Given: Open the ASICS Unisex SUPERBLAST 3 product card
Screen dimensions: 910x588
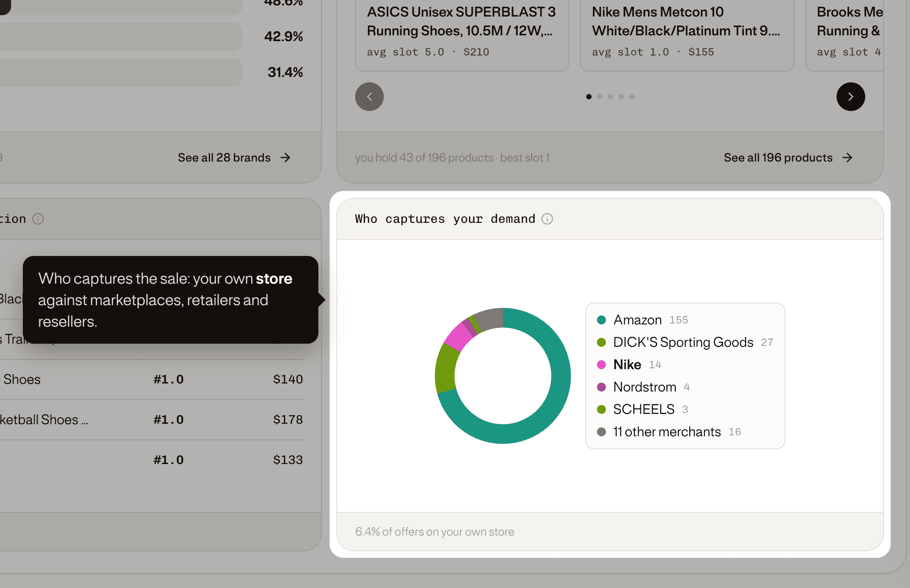Looking at the screenshot, I should 462,35.
